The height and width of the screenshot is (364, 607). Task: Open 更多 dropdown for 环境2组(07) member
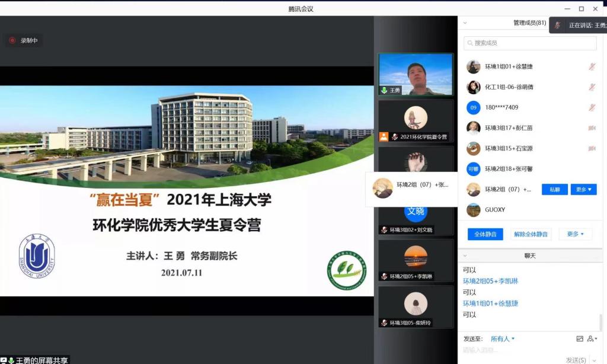pos(583,189)
